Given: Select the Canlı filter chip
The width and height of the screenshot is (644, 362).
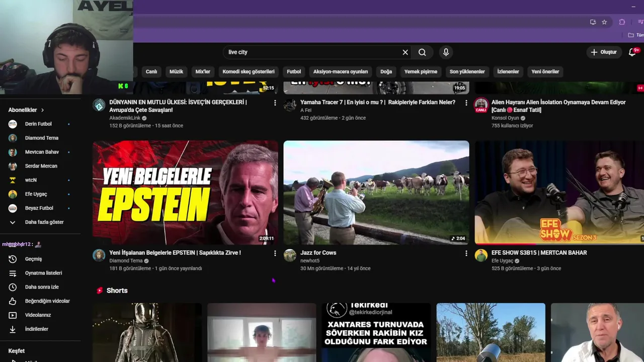Looking at the screenshot, I should 151,71.
